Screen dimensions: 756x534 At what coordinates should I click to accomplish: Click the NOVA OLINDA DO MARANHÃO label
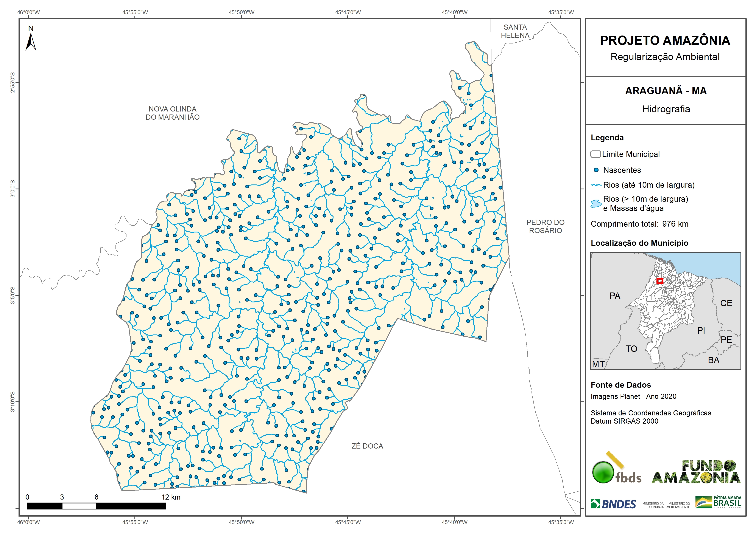pyautogui.click(x=173, y=113)
